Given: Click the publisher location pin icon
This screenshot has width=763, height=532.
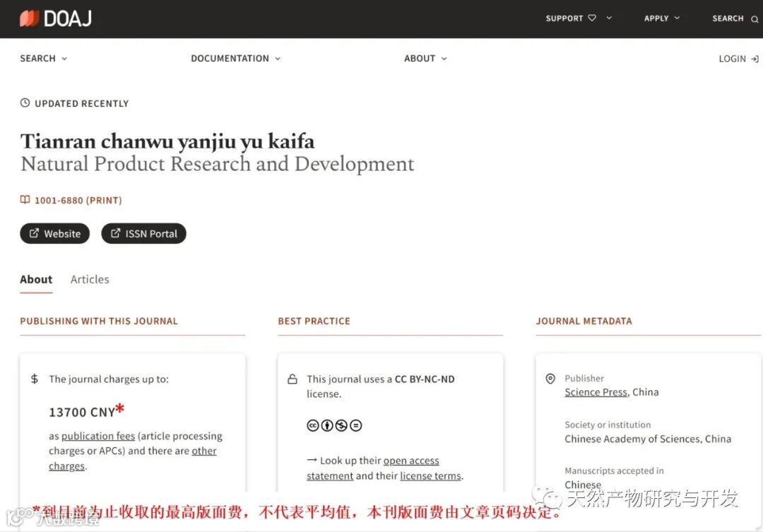Looking at the screenshot, I should click(x=550, y=379).
